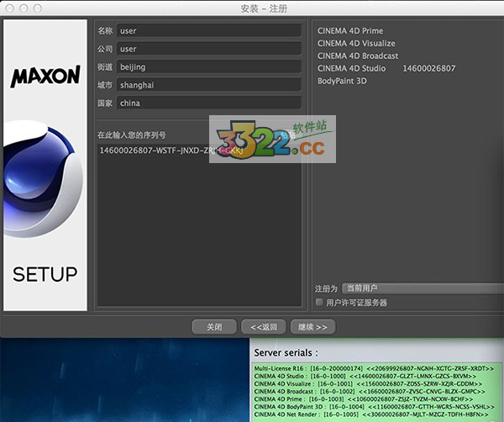
Task: Click the 名称 name input field
Action: pos(208,31)
